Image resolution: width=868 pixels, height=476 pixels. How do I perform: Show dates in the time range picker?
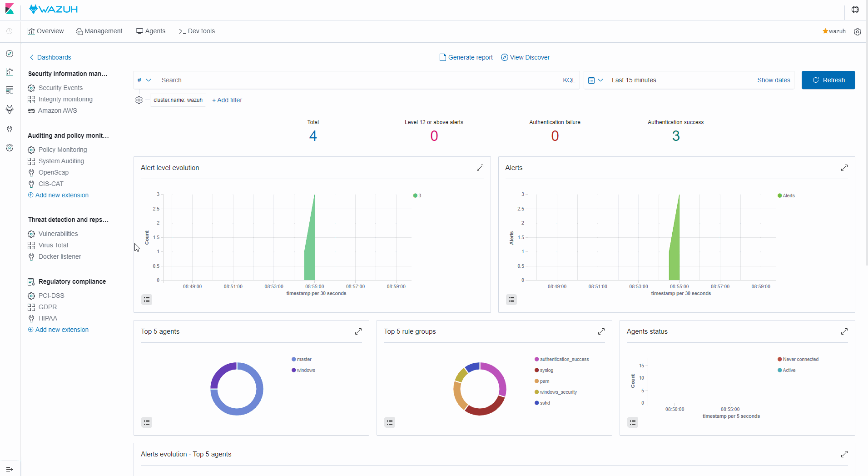[x=774, y=80]
